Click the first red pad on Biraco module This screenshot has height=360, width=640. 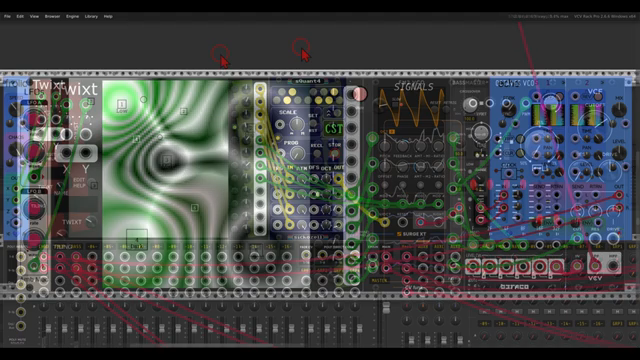(x=473, y=267)
